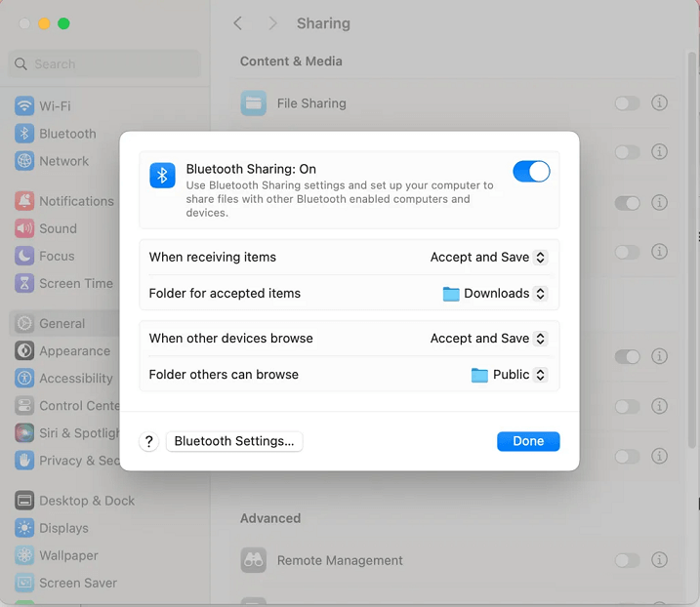Open the Siri & Spotlight icon

click(x=24, y=433)
